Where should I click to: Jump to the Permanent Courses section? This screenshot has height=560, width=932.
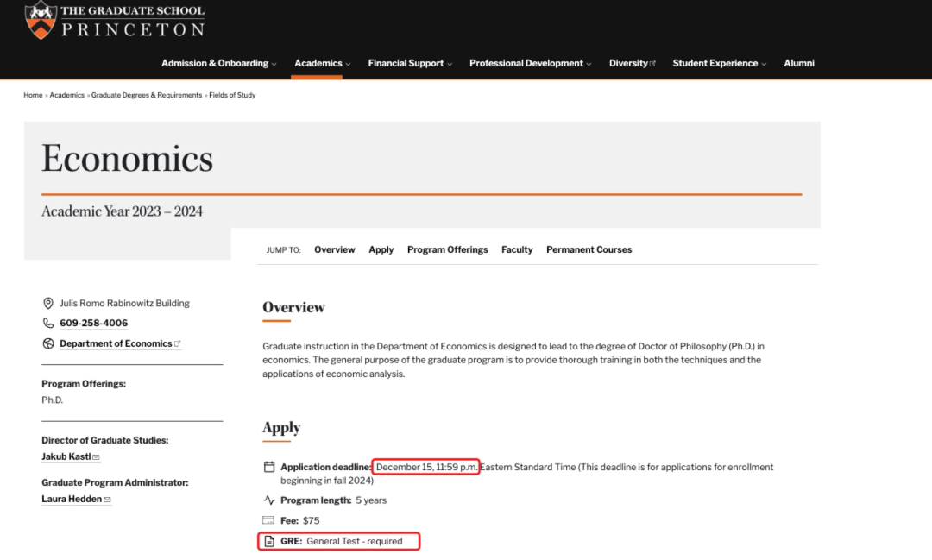[x=589, y=250]
